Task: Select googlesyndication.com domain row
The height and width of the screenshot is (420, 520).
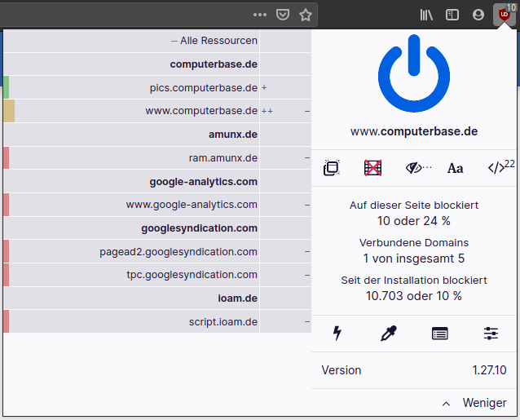Action: (x=131, y=228)
